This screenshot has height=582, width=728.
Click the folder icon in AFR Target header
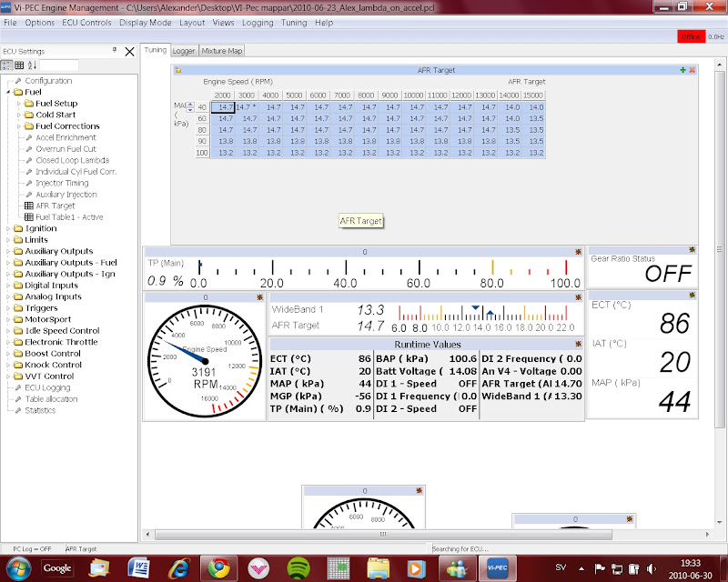click(178, 71)
